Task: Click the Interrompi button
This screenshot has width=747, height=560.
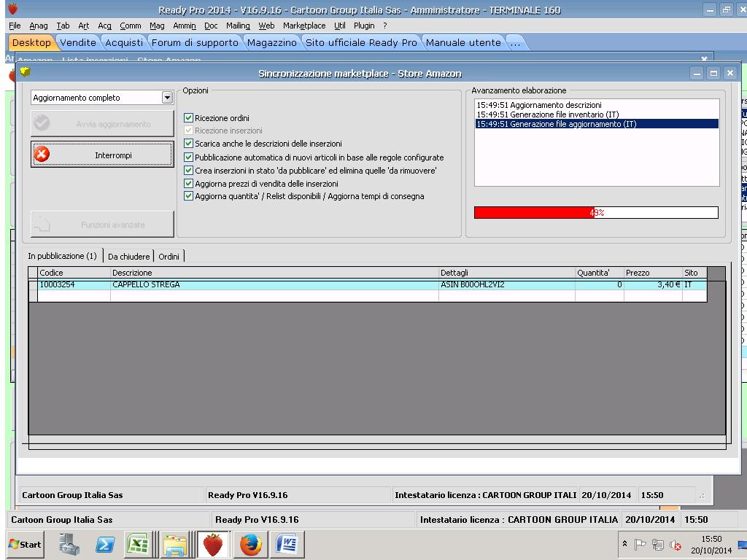Action: [102, 155]
